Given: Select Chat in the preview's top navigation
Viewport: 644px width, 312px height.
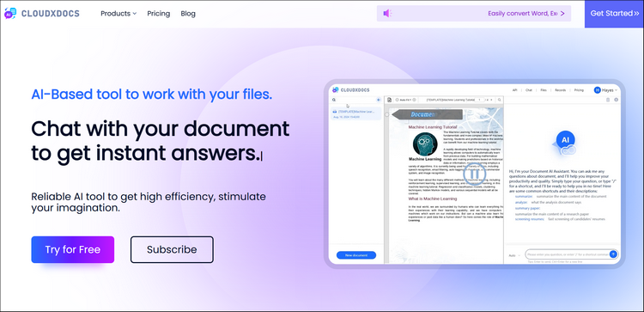Looking at the screenshot, I should coord(529,89).
